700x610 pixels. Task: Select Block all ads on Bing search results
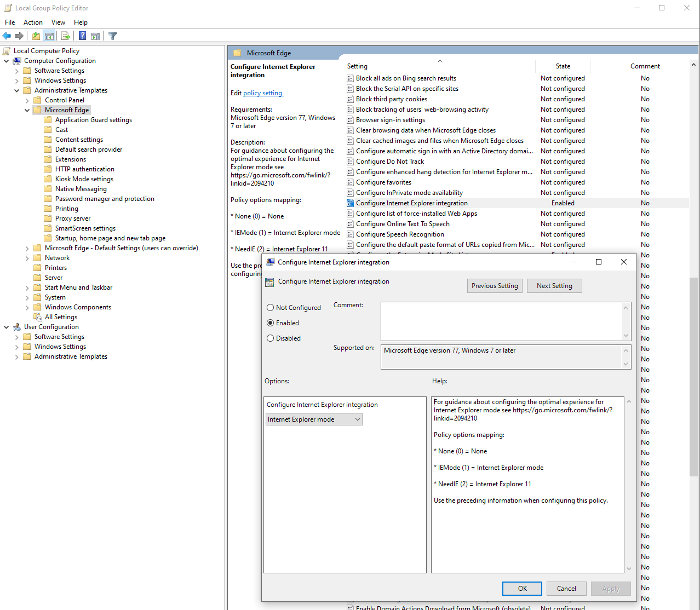pos(406,78)
